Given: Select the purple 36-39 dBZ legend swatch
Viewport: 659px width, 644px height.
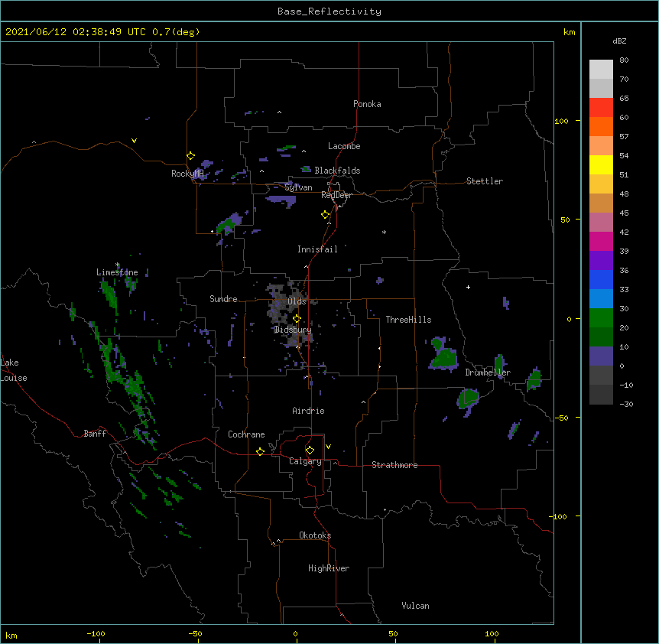Looking at the screenshot, I should [x=601, y=261].
